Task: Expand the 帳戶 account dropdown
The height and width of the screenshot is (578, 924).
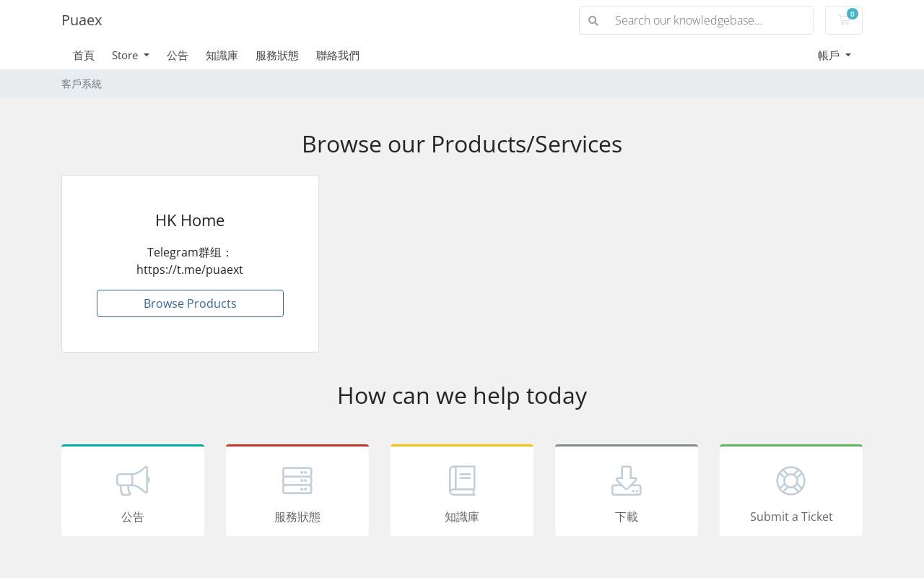Action: pyautogui.click(x=834, y=56)
